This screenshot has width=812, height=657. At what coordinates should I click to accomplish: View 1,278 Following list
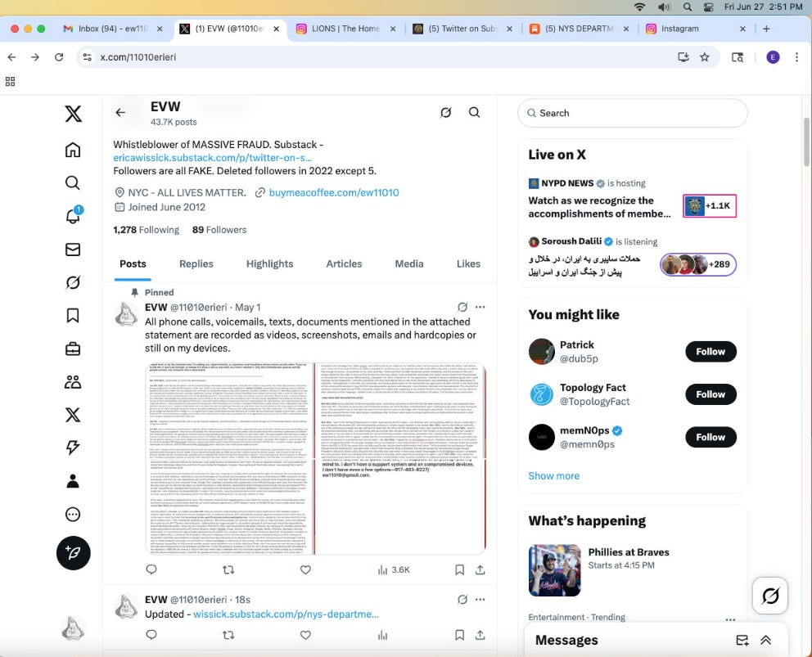point(146,229)
